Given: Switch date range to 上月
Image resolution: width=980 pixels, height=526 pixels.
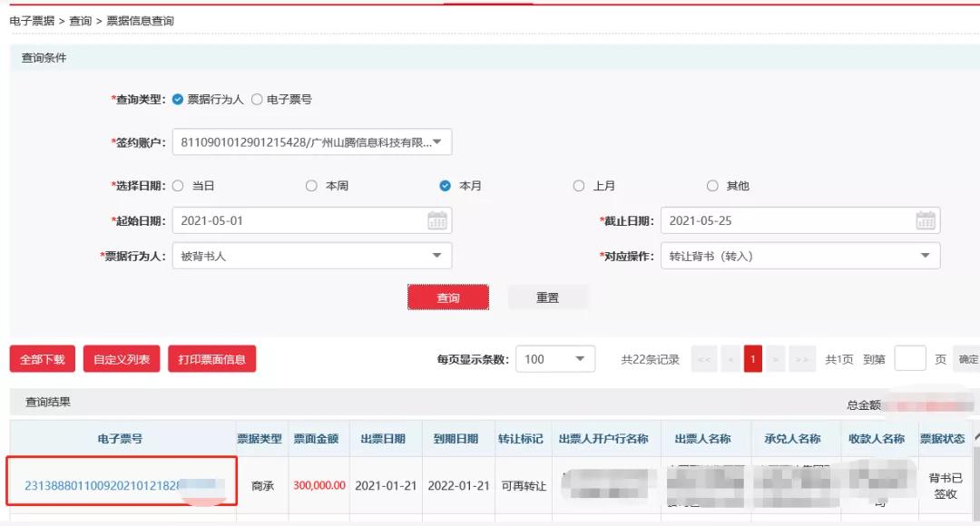Looking at the screenshot, I should [579, 185].
